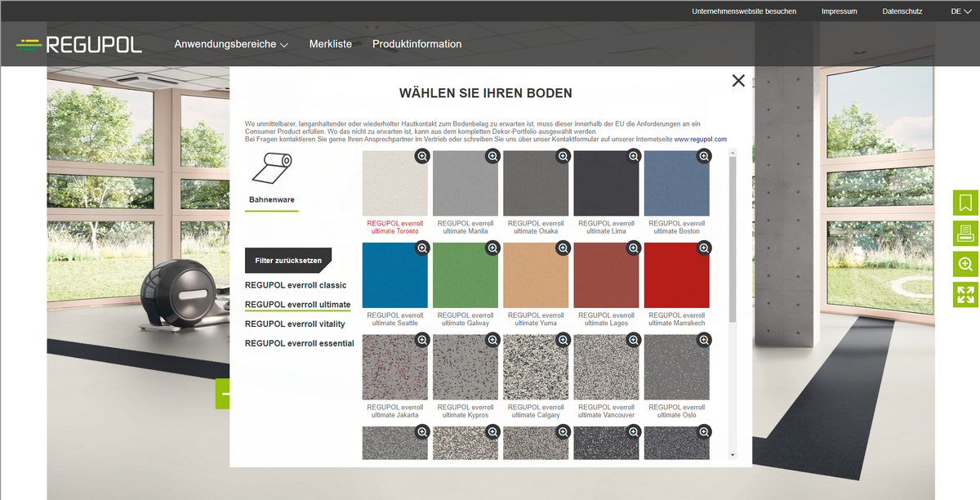This screenshot has width=980, height=500.
Task: Open the Merkliste menu item
Action: tap(331, 44)
